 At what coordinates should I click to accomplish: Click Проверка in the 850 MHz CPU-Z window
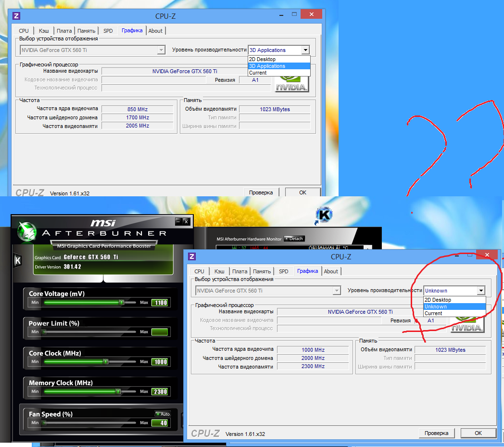coord(261,192)
